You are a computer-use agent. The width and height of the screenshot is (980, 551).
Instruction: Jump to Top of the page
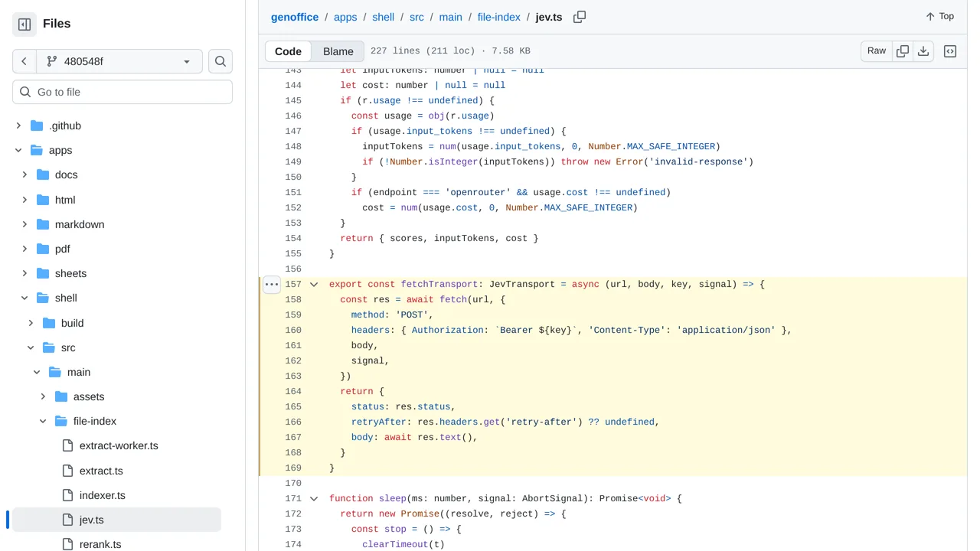point(940,16)
